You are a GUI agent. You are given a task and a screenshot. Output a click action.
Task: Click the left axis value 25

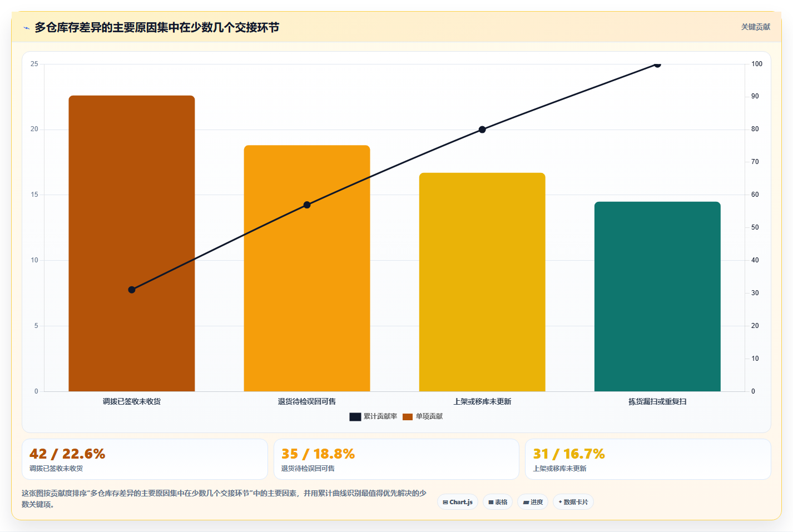(x=34, y=64)
